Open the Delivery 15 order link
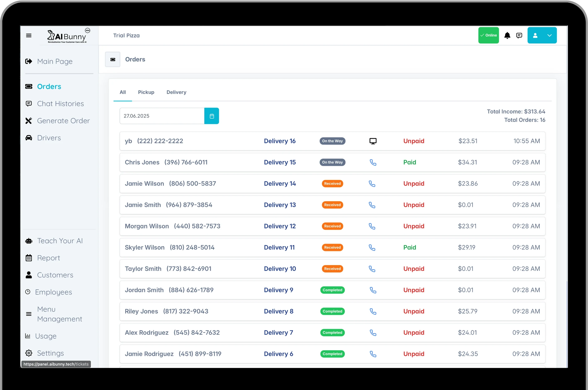This screenshot has width=588, height=390. click(280, 162)
